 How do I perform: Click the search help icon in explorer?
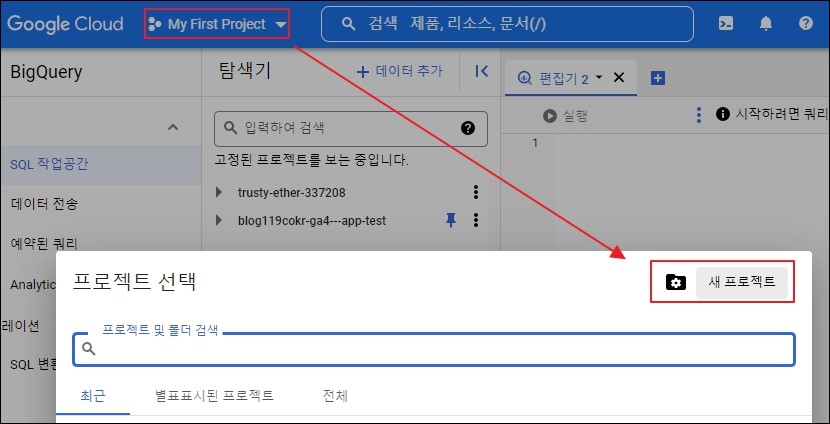[x=467, y=128]
